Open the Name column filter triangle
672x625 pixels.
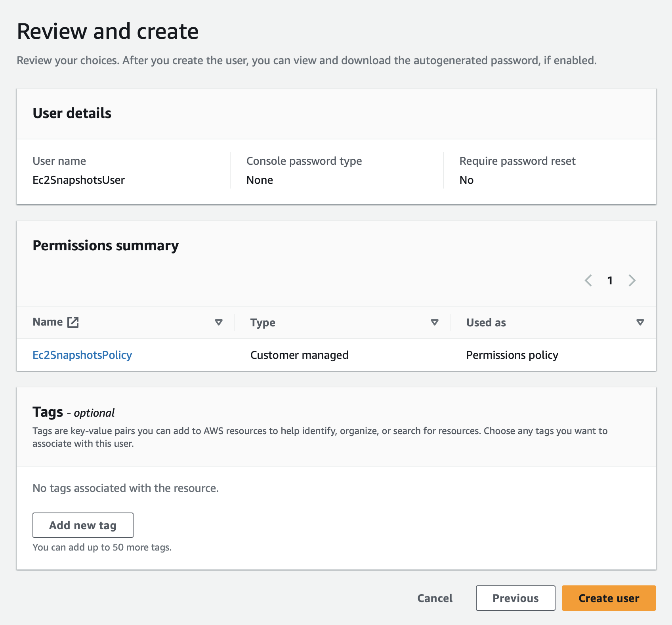click(x=219, y=322)
